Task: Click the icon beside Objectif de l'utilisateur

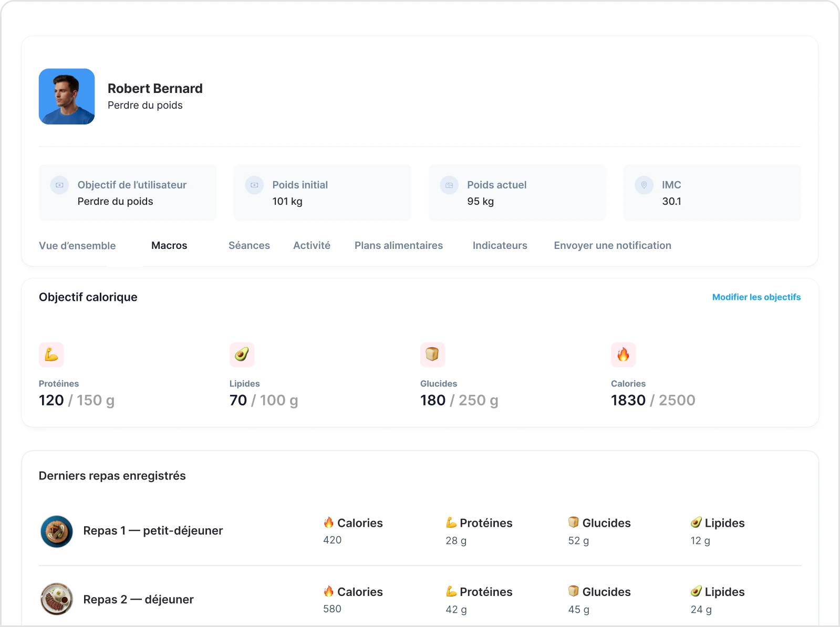Action: tap(59, 185)
